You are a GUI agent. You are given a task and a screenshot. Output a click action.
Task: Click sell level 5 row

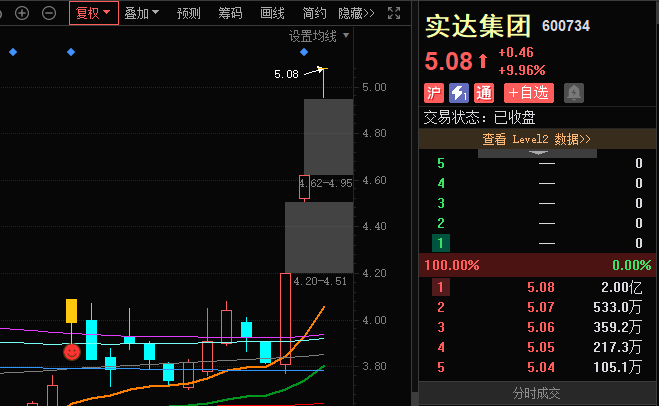pyautogui.click(x=538, y=163)
